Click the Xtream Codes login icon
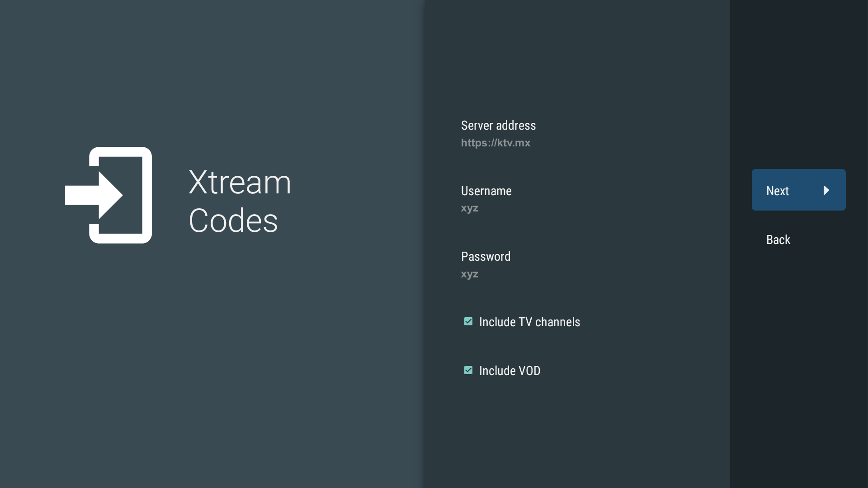Image resolution: width=868 pixels, height=488 pixels. coord(108,195)
